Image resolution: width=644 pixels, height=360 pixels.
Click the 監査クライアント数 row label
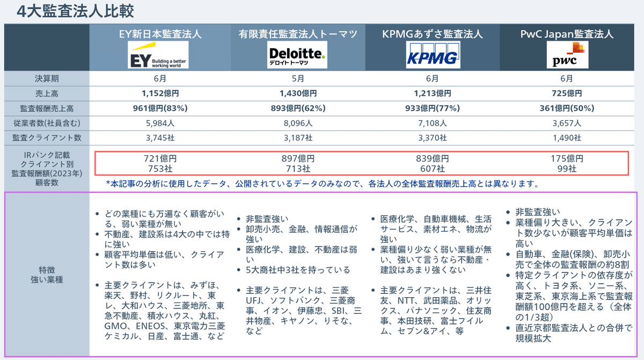pos(46,138)
